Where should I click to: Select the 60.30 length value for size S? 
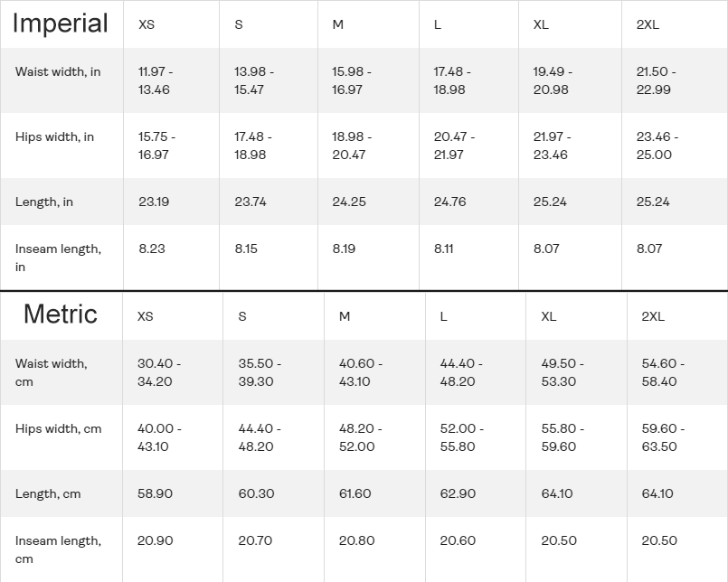pyautogui.click(x=257, y=493)
